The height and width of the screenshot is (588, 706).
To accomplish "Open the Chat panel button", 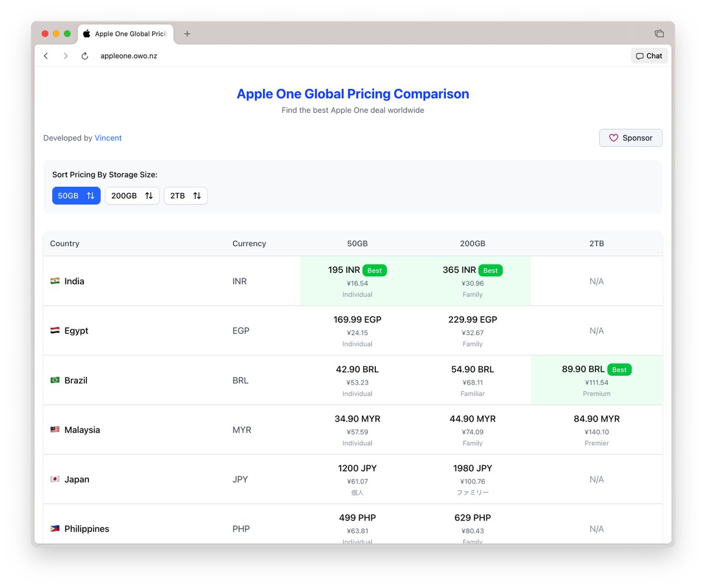I will tap(649, 56).
